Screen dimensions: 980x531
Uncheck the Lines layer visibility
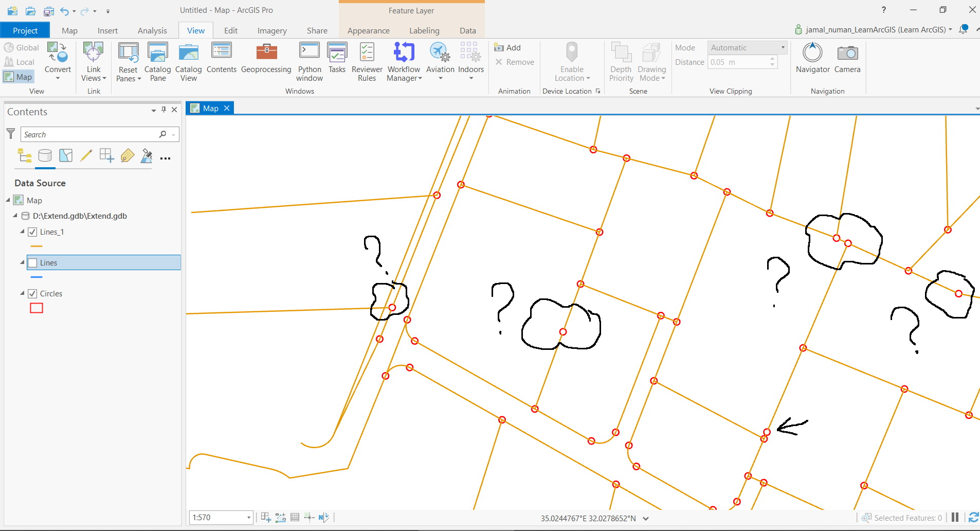tap(32, 262)
